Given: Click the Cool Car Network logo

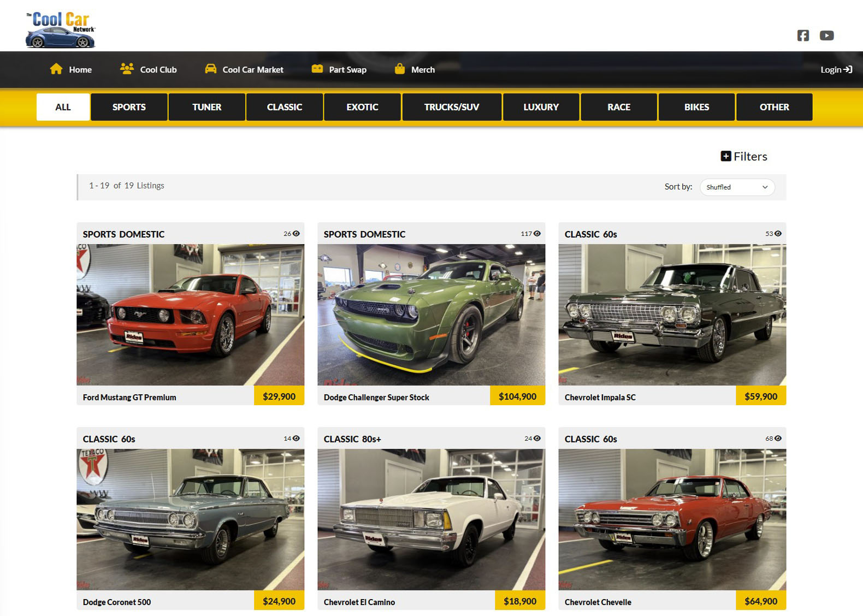Looking at the screenshot, I should click(61, 29).
